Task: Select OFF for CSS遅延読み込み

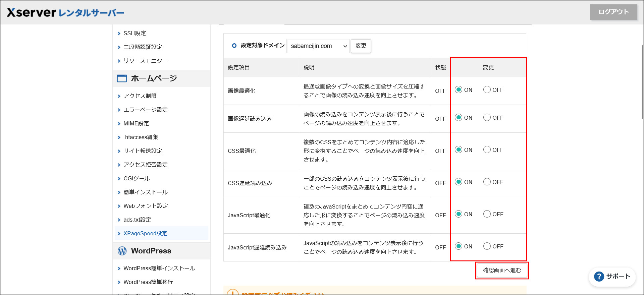Action: coord(487,182)
